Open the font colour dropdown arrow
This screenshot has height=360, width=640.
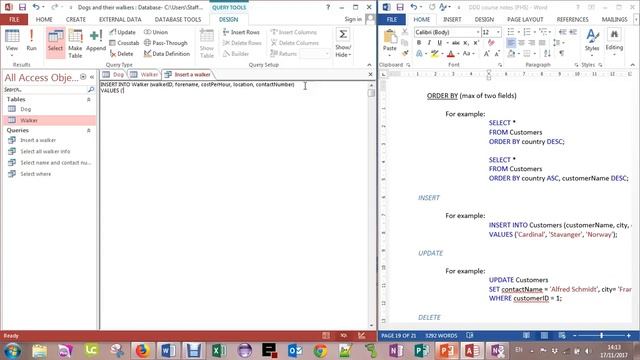(x=458, y=53)
